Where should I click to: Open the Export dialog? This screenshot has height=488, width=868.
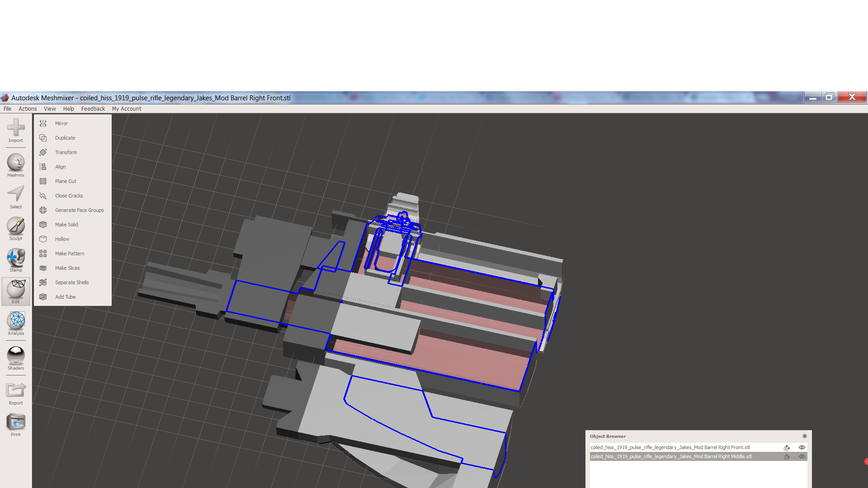coord(16,393)
